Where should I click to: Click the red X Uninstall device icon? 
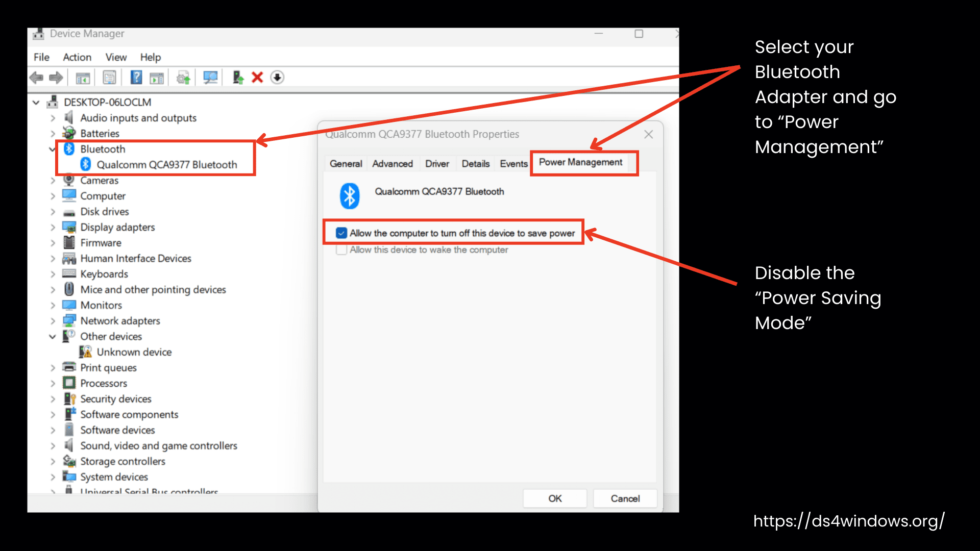click(257, 78)
